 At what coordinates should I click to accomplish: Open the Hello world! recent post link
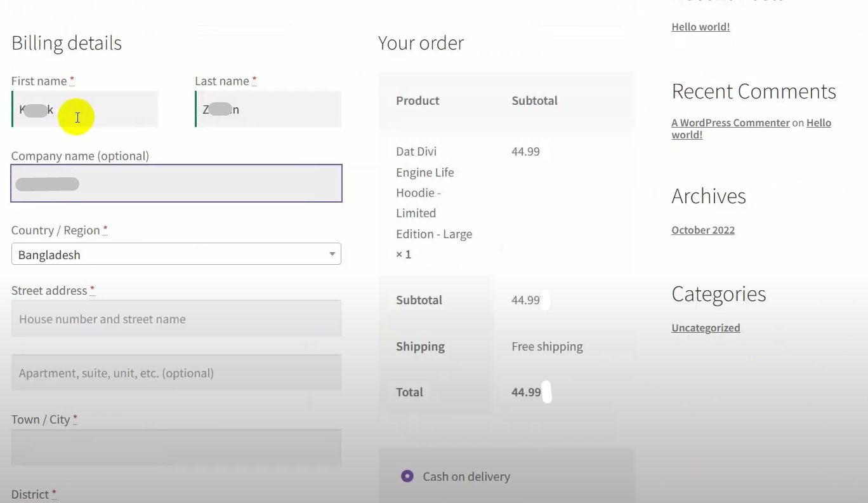click(700, 27)
